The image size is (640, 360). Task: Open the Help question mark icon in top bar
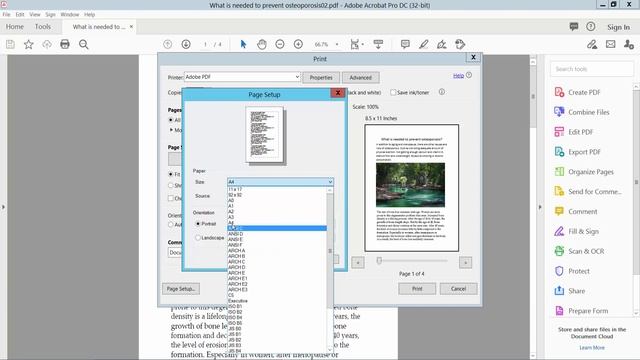click(x=591, y=27)
